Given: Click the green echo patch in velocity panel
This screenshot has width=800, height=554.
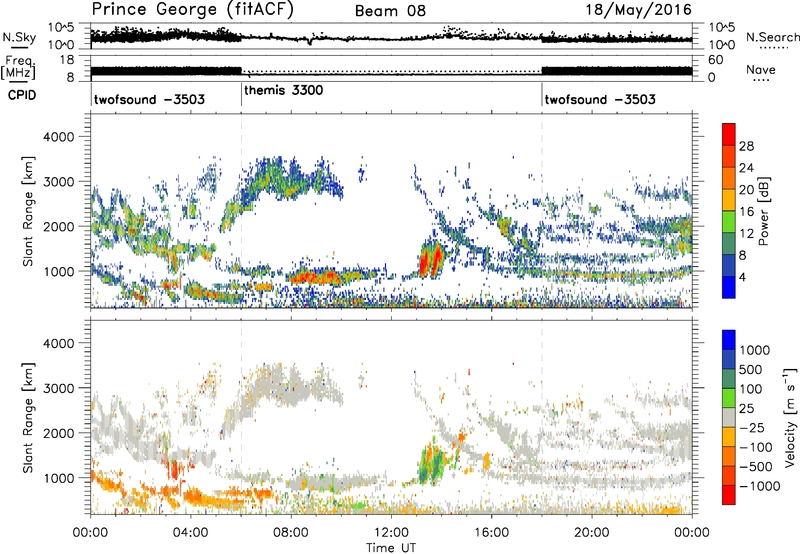Looking at the screenshot, I should pyautogui.click(x=433, y=464).
